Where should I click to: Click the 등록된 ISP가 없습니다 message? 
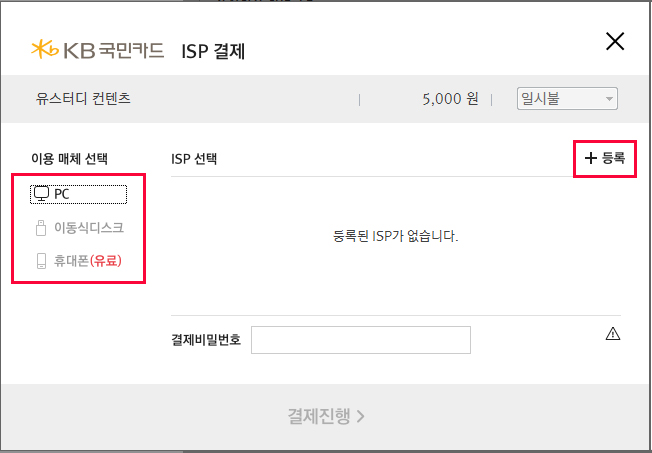point(395,237)
